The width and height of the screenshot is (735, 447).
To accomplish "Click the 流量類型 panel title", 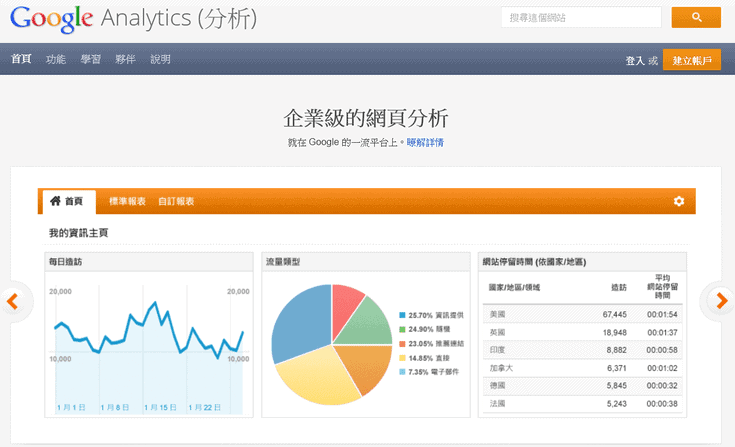I will (283, 262).
